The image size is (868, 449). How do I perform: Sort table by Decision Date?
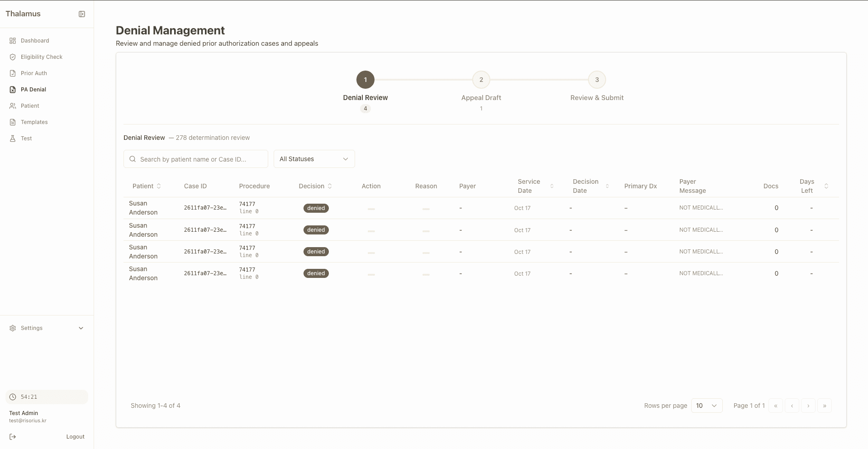pos(591,186)
